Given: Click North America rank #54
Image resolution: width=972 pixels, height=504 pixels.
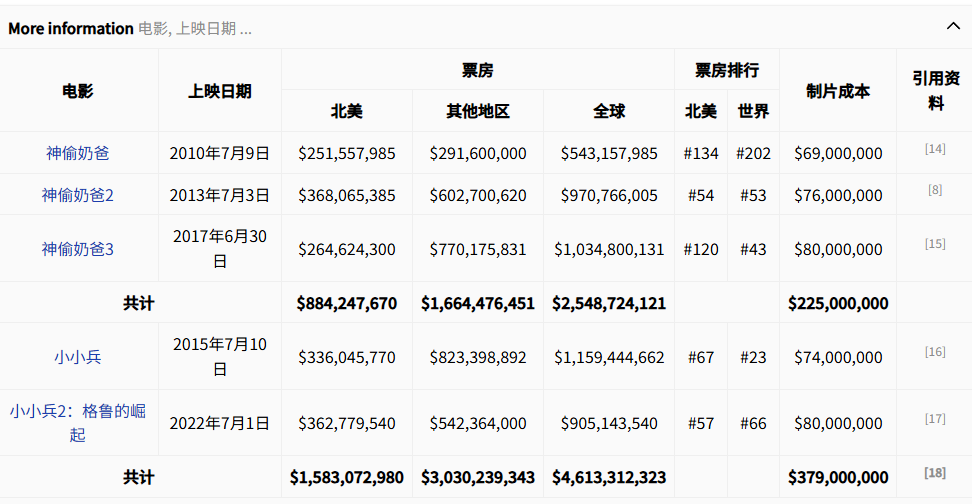Looking at the screenshot, I should coord(701,196).
